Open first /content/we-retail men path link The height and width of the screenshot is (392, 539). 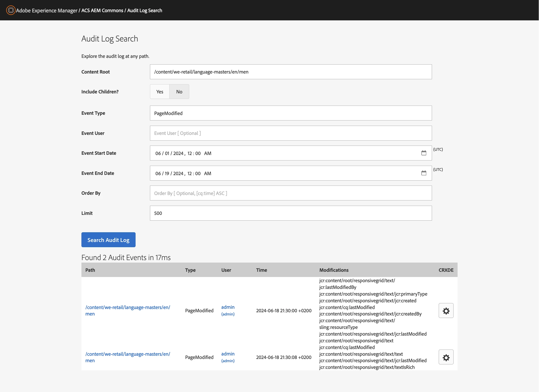tap(128, 308)
